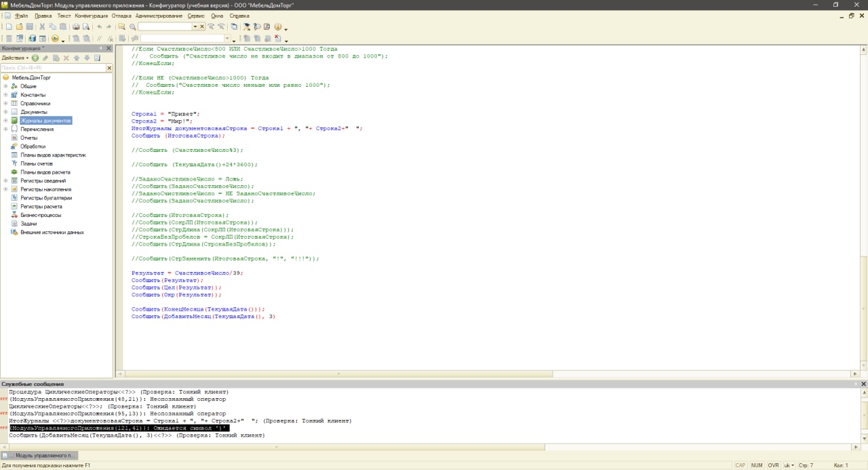The width and height of the screenshot is (868, 470).
Task: Click the magnifier Search icon in the toolbar
Action: pos(133,27)
